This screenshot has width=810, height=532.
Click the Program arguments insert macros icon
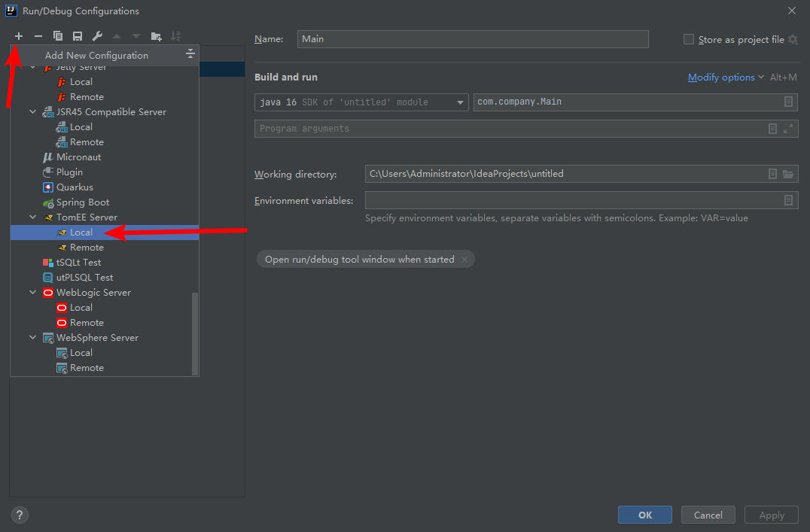[772, 129]
